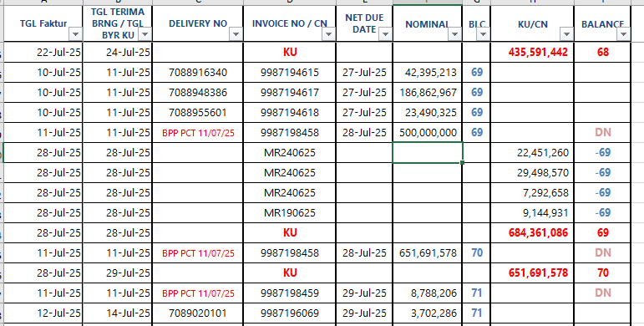Open the BALANCE column filter dropdown

(623, 34)
